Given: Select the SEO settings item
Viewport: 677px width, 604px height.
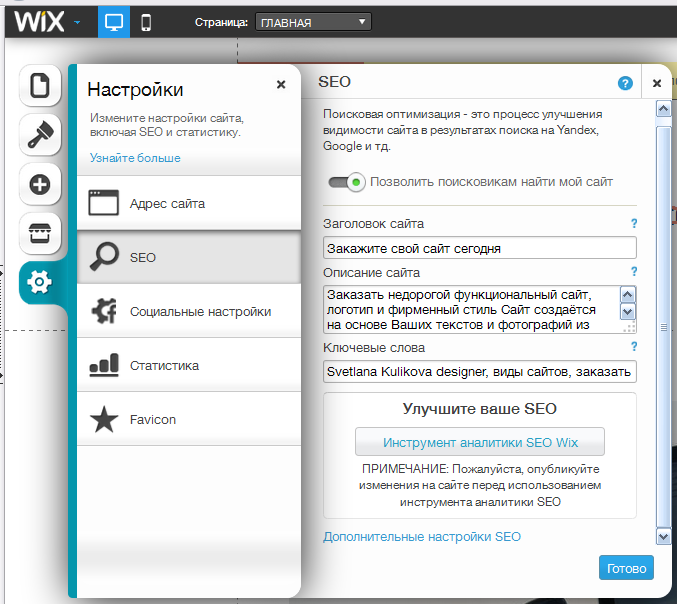Looking at the screenshot, I should tap(189, 257).
